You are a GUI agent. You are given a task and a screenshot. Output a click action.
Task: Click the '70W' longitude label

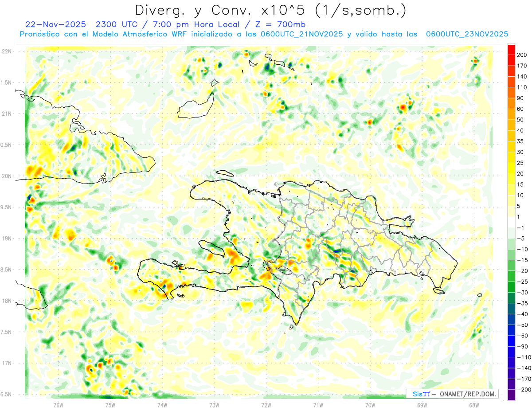click(370, 405)
